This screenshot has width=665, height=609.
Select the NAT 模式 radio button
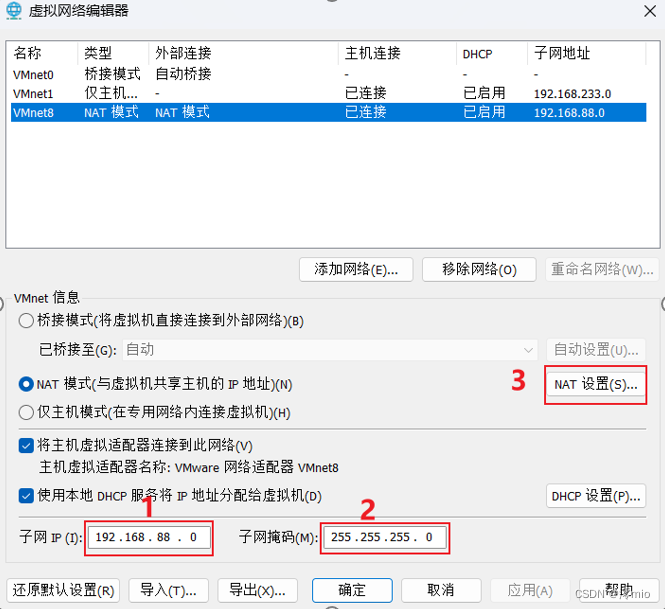(x=26, y=384)
